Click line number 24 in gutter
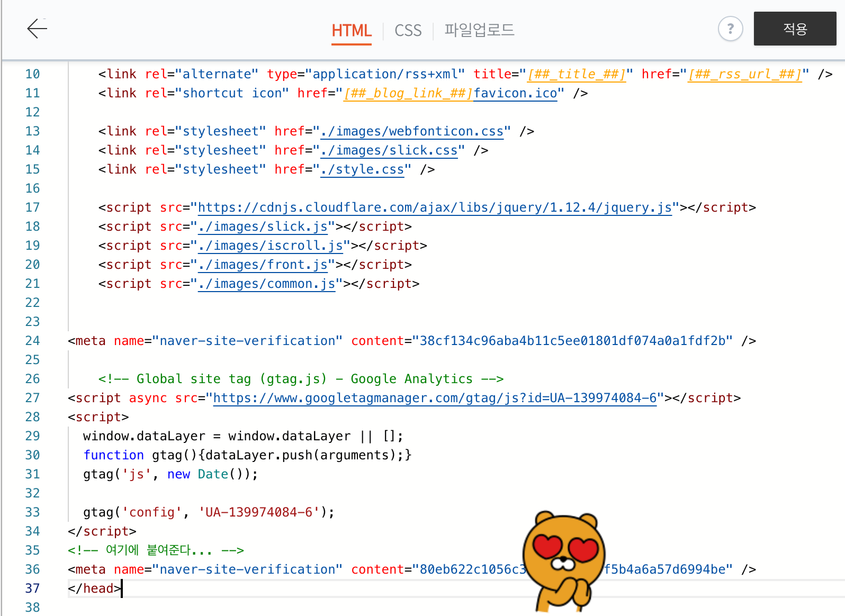Viewport: 845px width, 616px height. tap(33, 341)
